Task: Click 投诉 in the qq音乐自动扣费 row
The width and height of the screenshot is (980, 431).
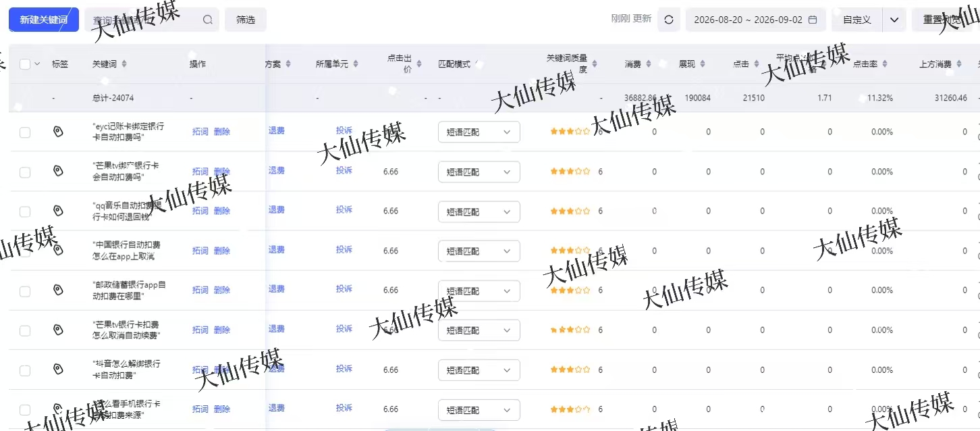Action: pyautogui.click(x=344, y=209)
